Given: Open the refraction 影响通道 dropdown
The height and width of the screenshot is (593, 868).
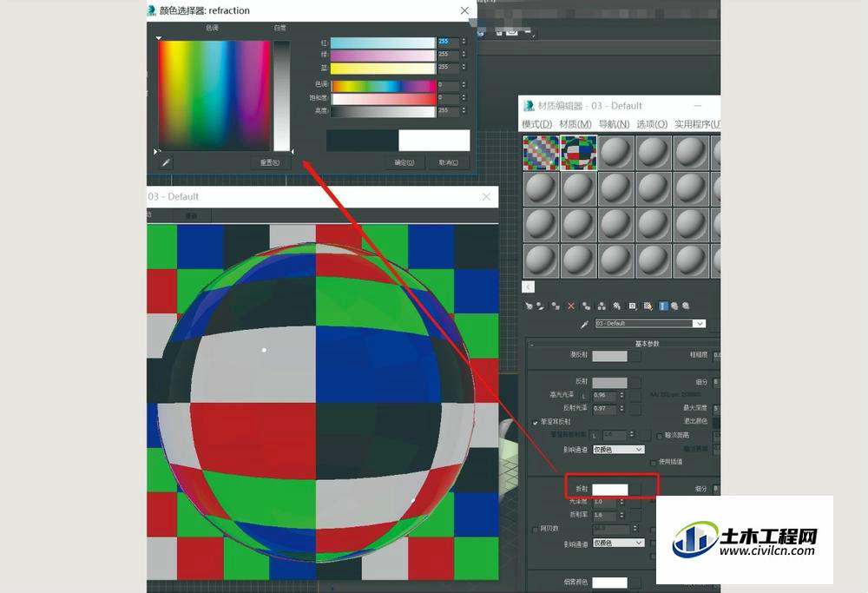Looking at the screenshot, I should [x=619, y=543].
